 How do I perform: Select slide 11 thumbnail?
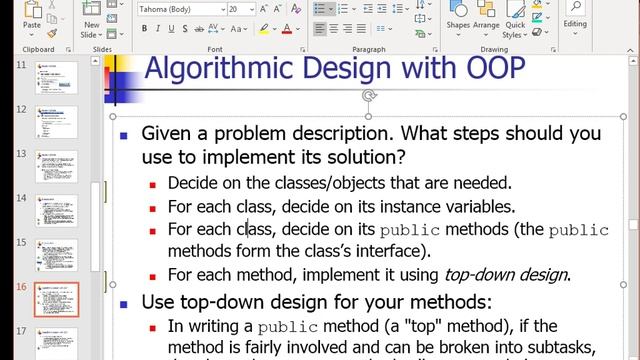click(56, 78)
